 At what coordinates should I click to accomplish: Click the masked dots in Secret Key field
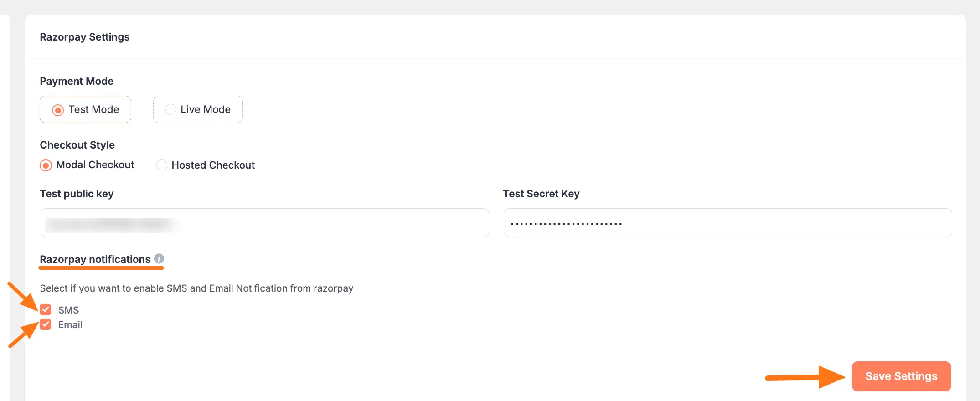[566, 224]
